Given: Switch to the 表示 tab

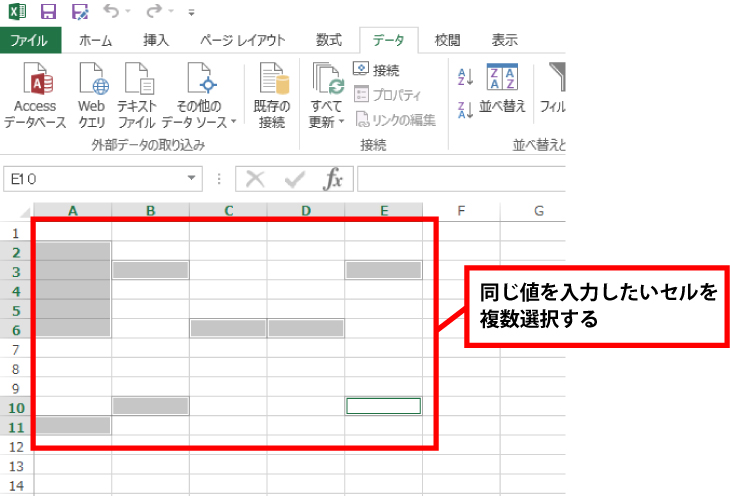Looking at the screenshot, I should 505,40.
